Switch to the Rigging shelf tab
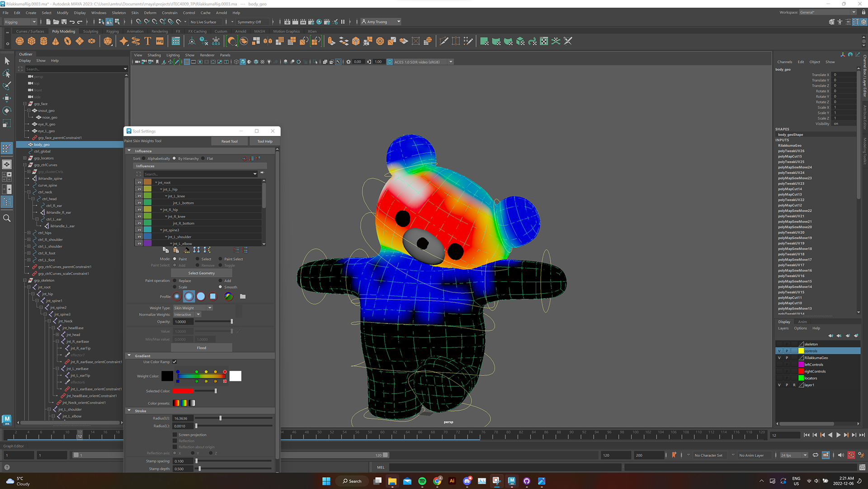The height and width of the screenshot is (489, 868). pyautogui.click(x=112, y=31)
